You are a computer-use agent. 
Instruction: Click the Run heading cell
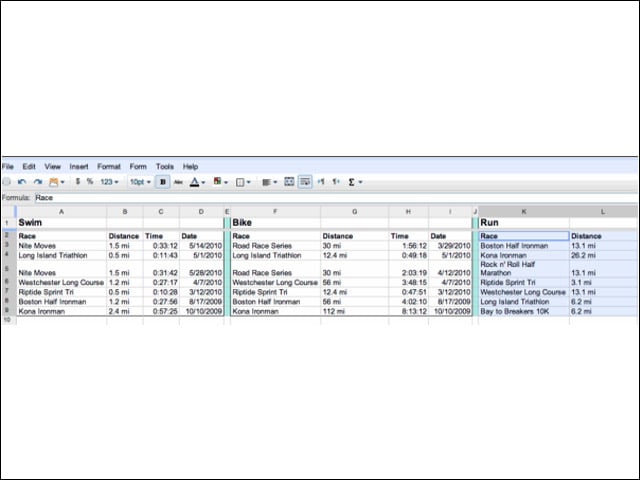[x=524, y=223]
